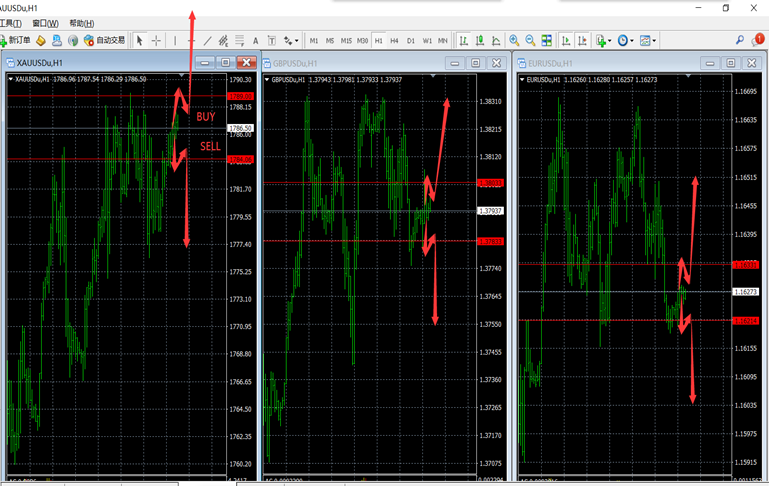Open the Help (帮助) menu
The height and width of the screenshot is (486, 769).
(82, 23)
